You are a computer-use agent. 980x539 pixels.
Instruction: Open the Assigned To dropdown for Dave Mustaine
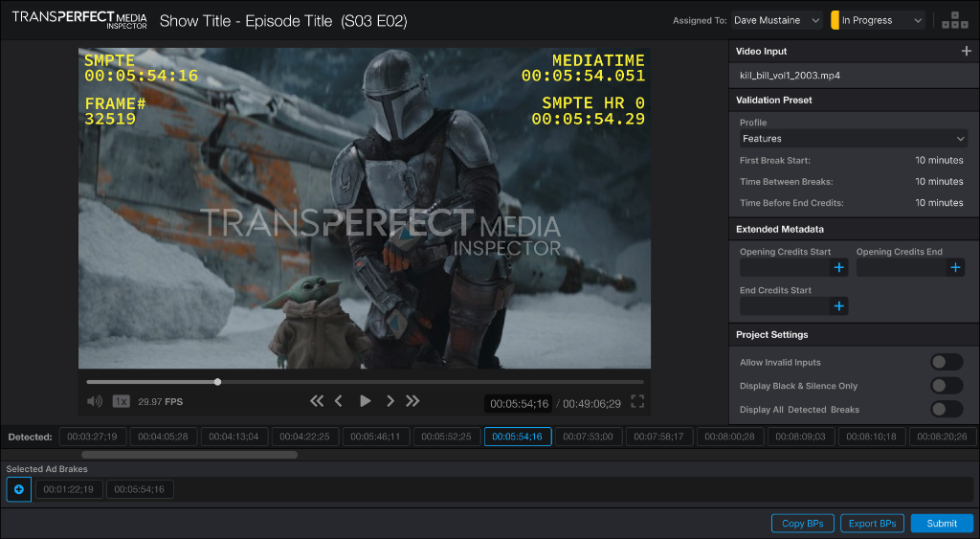point(776,20)
